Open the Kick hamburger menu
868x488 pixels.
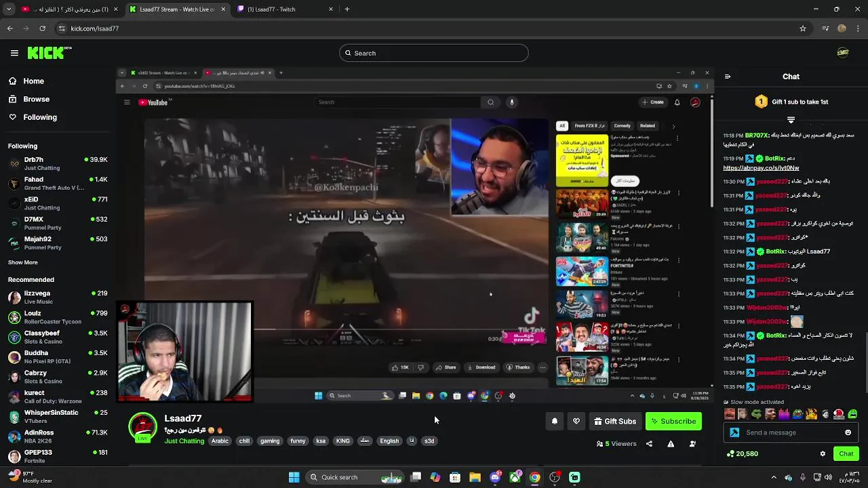click(x=14, y=53)
